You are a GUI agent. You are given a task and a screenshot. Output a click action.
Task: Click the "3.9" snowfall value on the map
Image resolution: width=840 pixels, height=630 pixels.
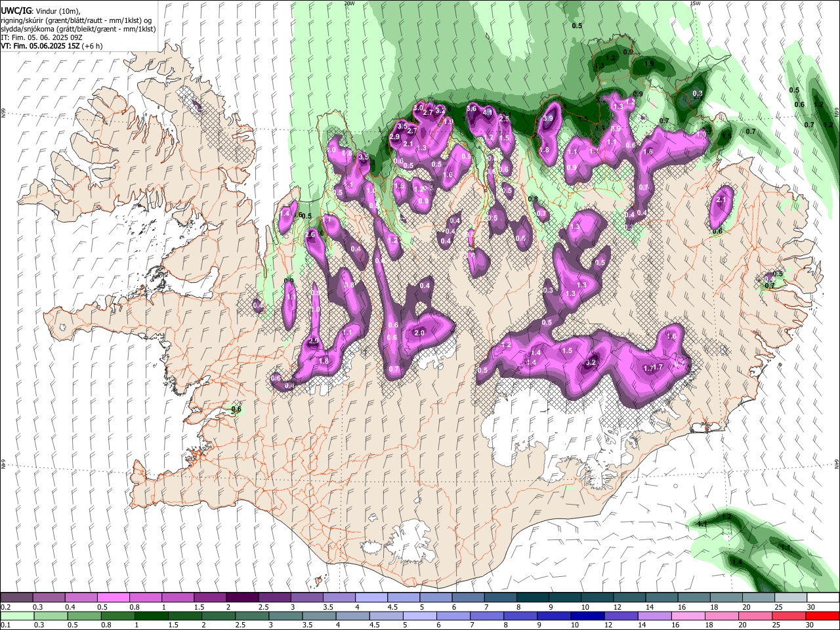(x=549, y=118)
